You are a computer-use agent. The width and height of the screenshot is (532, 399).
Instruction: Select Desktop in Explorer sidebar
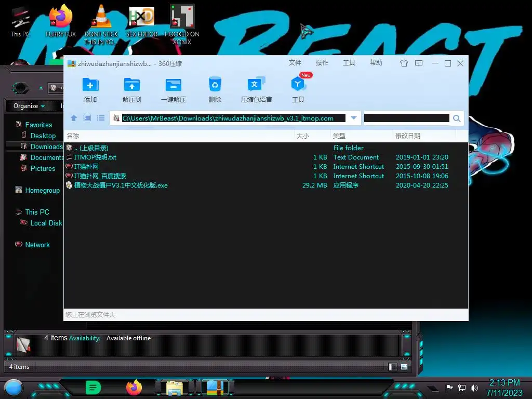[43, 136]
